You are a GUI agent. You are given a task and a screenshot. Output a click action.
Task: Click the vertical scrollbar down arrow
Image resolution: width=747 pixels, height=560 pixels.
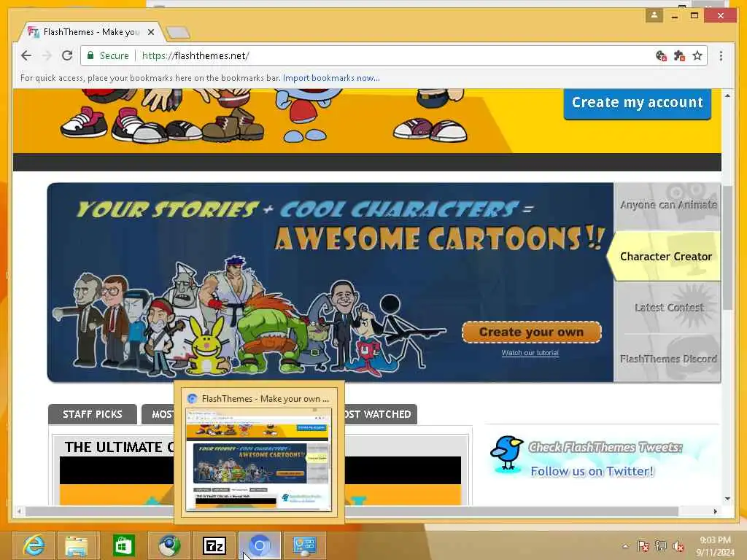tap(727, 499)
